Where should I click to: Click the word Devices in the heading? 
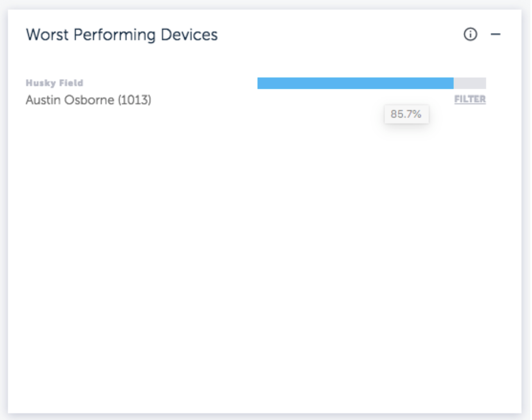189,35
